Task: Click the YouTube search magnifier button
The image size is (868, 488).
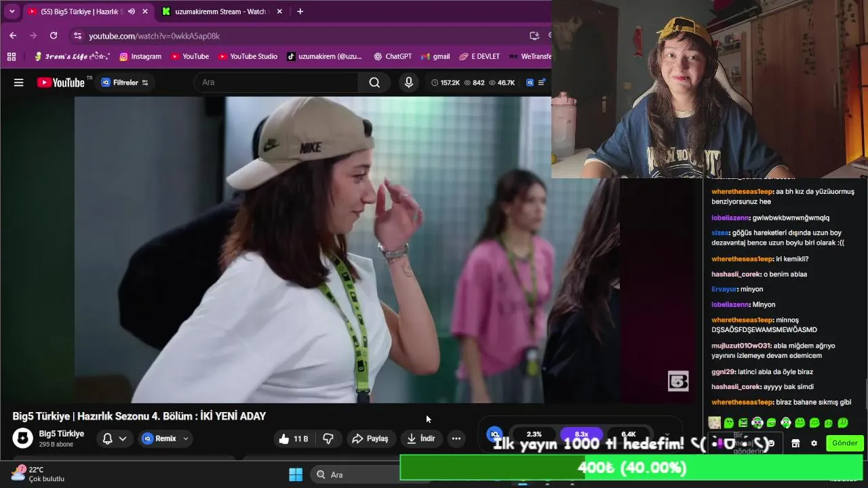Action: (x=374, y=83)
